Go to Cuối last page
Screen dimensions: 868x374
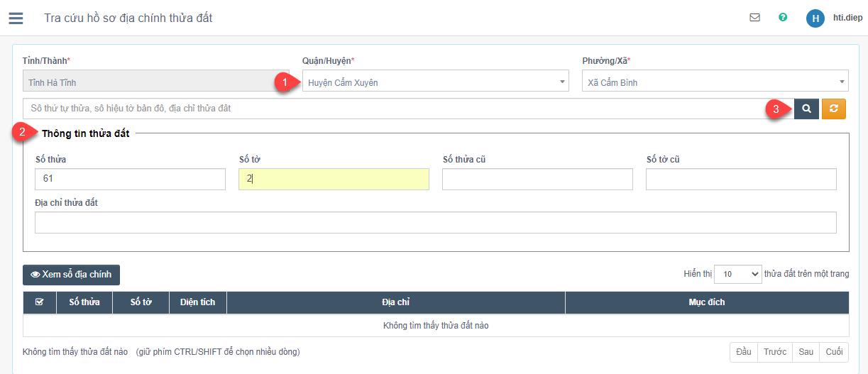pyautogui.click(x=834, y=352)
